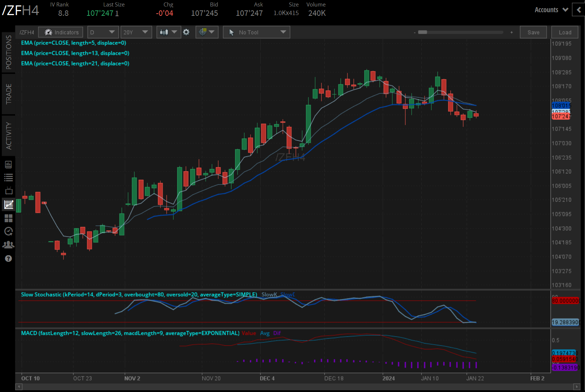This screenshot has height=392, width=585.
Task: Open the watchlist list icon
Action: coord(9,177)
